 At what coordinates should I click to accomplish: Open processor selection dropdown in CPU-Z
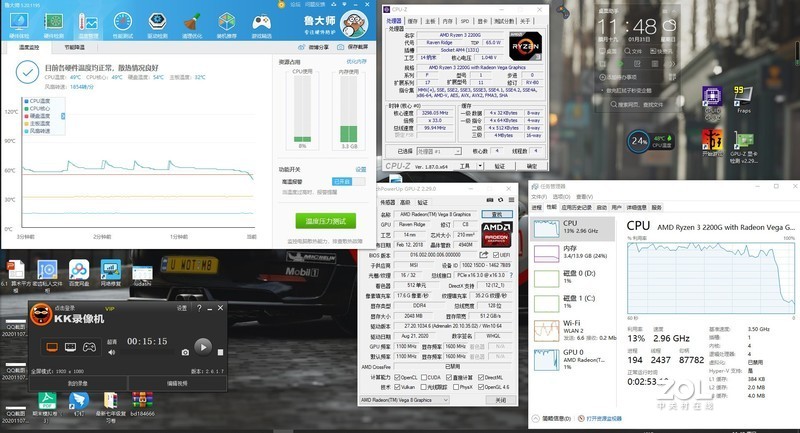438,151
